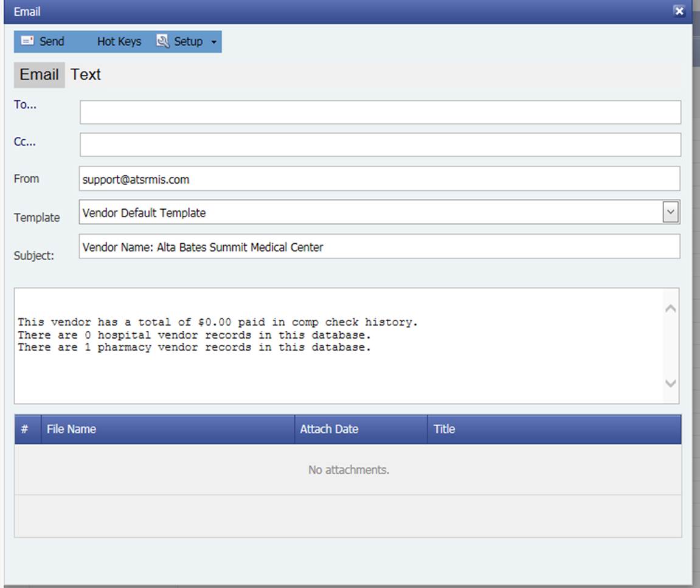The image size is (700, 588).
Task: Switch to the Text tab
Action: click(86, 74)
